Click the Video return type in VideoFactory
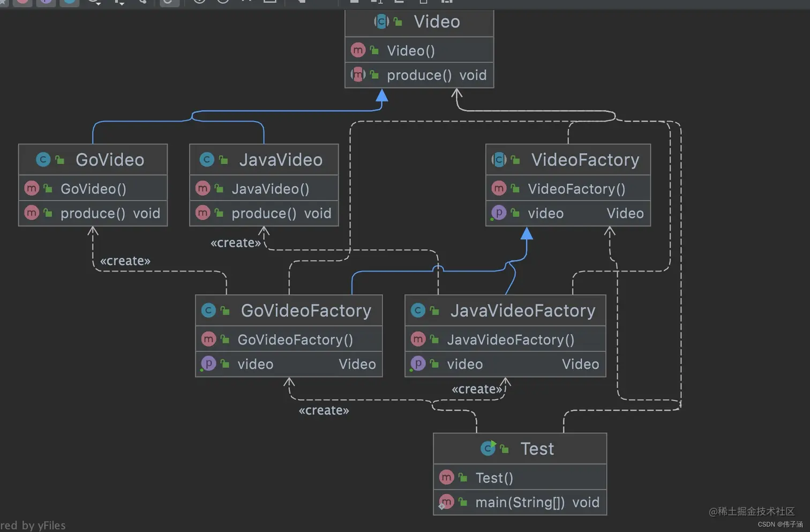 click(625, 213)
